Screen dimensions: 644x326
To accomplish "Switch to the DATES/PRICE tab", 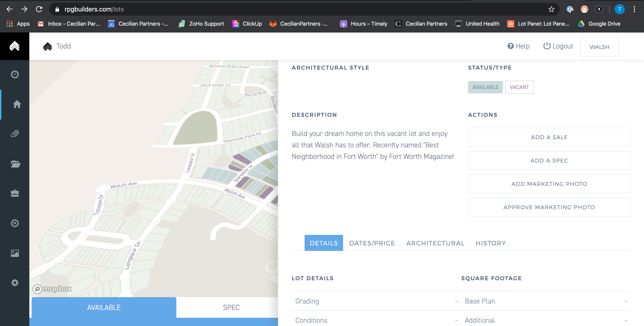I will (372, 243).
